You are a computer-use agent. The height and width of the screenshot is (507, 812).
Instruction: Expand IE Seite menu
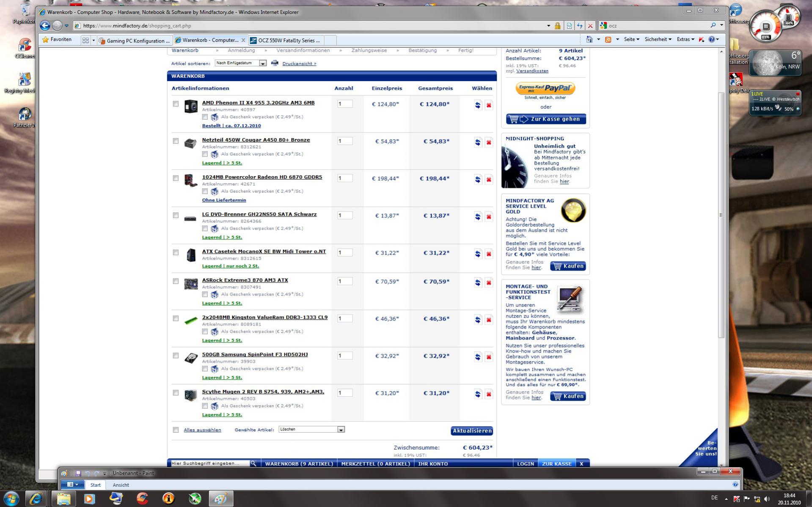click(631, 39)
